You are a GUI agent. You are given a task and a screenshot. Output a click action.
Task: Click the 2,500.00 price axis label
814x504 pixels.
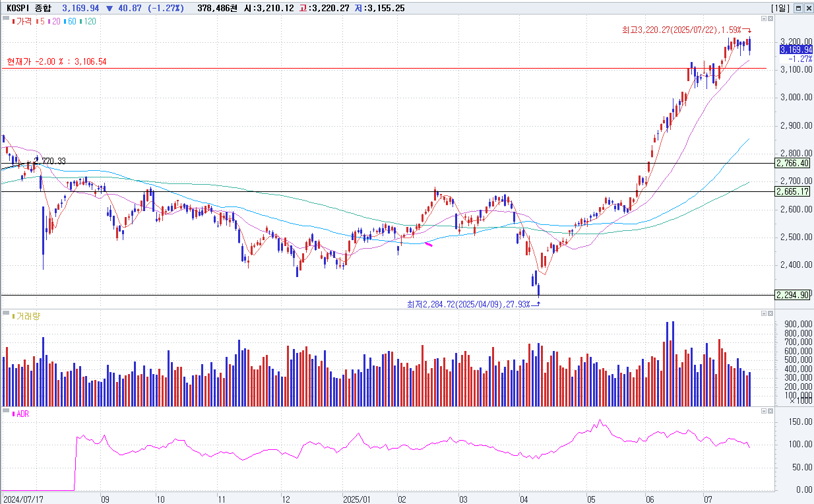tap(796, 237)
